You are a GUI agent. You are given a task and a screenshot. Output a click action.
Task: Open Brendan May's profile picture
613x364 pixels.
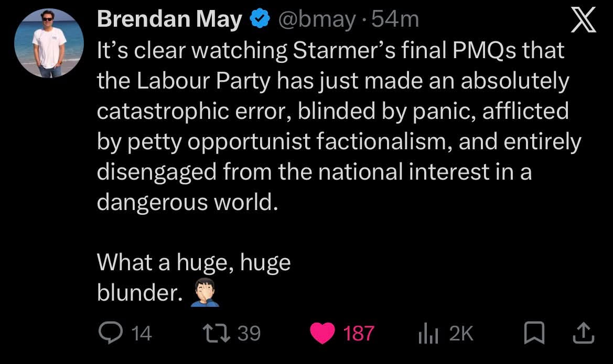49,43
